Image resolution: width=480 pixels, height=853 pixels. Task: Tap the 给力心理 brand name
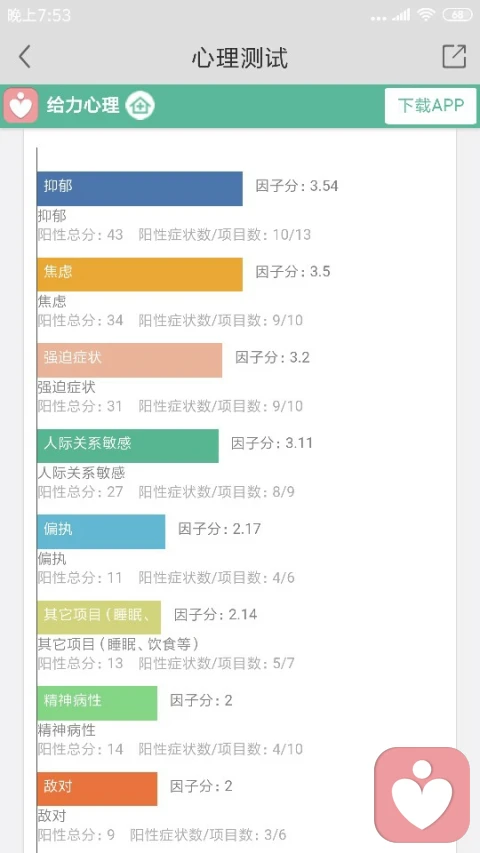(x=83, y=105)
